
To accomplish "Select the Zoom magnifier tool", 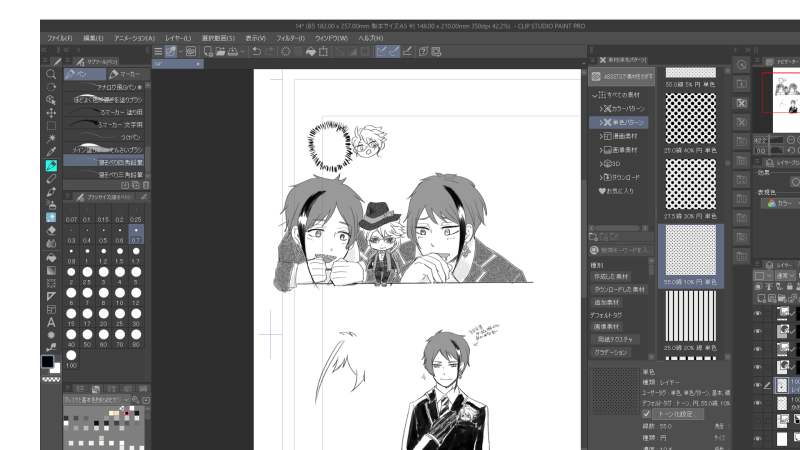I will tap(51, 74).
